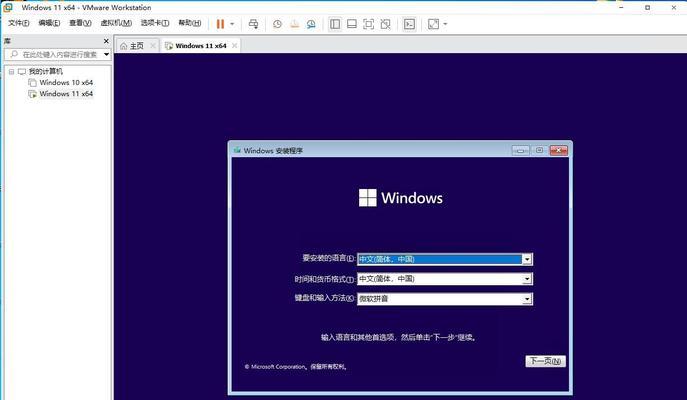Close the Windows 安装程序 dialog
This screenshot has height=400, width=687.
point(559,150)
